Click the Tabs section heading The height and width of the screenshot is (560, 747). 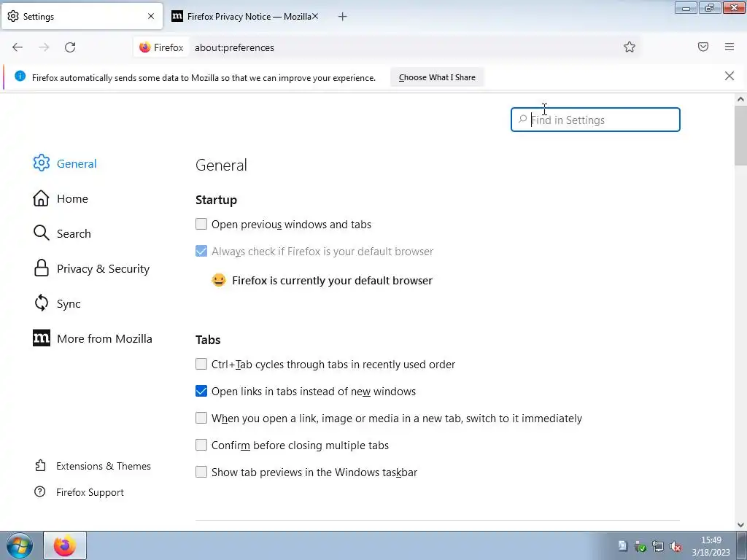click(x=208, y=340)
